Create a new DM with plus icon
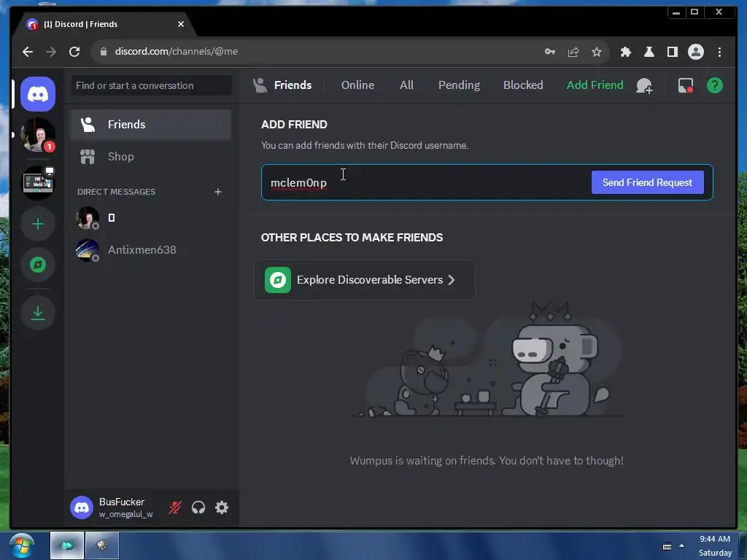The image size is (747, 560). tap(217, 192)
